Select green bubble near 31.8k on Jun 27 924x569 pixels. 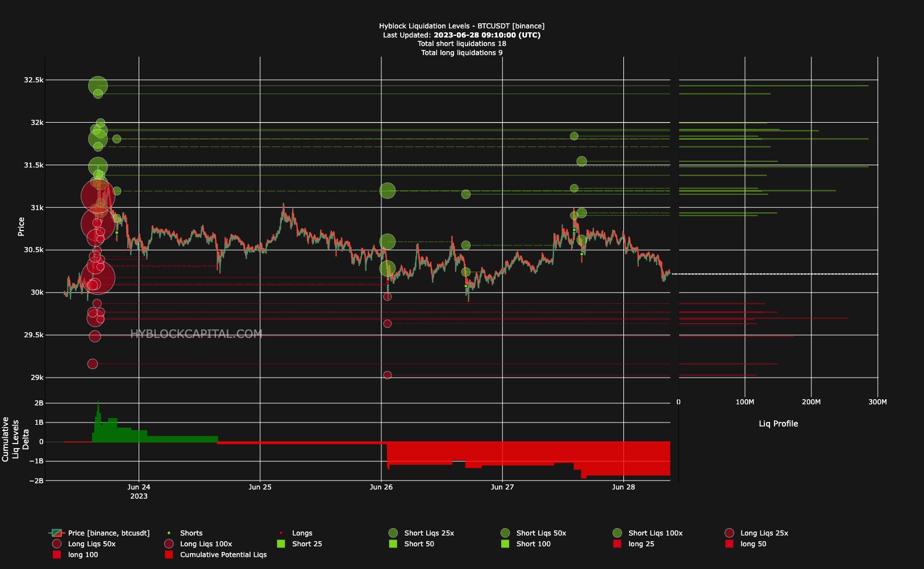(574, 136)
